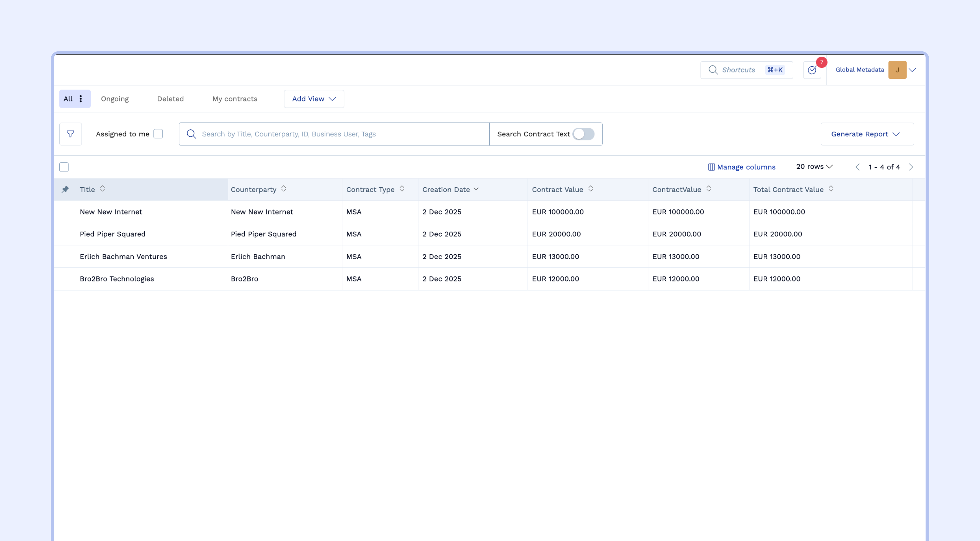The height and width of the screenshot is (541, 980).
Task: Change the 20 rows per page dropdown
Action: [814, 167]
